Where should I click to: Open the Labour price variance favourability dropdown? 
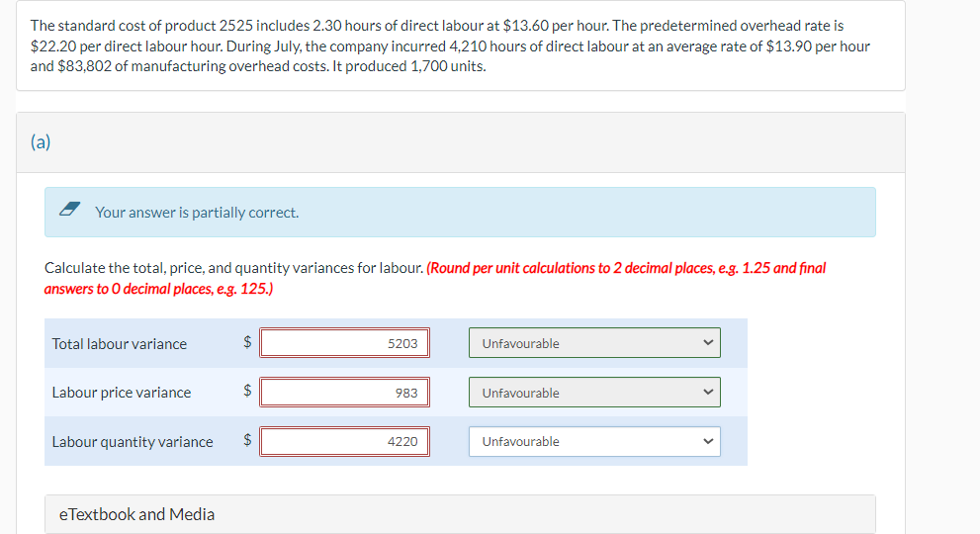[594, 392]
